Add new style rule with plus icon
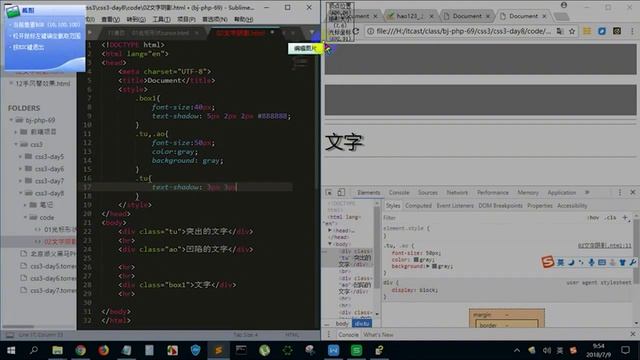This screenshot has width=640, height=360. tap(625, 218)
